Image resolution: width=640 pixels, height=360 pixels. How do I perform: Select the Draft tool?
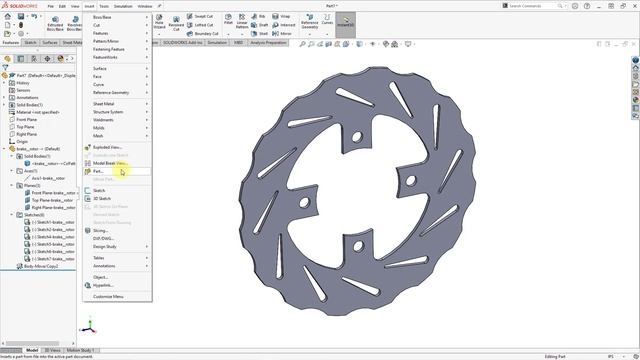click(x=260, y=25)
